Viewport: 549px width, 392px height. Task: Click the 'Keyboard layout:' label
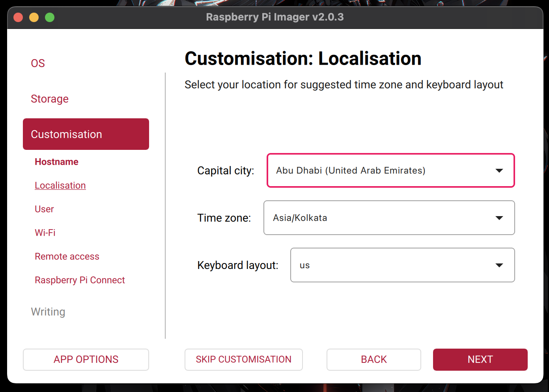point(238,265)
